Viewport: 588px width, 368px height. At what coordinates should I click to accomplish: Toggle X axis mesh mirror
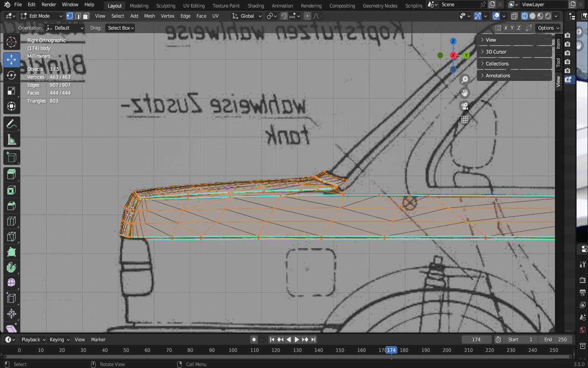pos(506,28)
